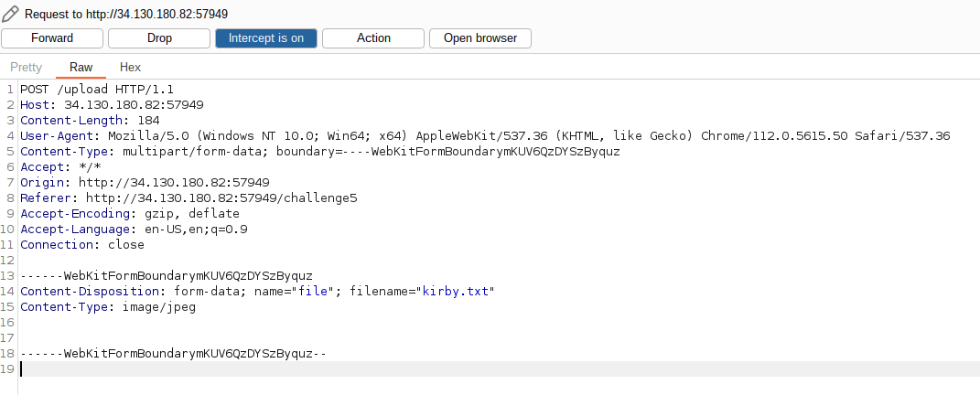Viewport: 980px width, 395px height.
Task: Click the POST /upload request line
Action: pyautogui.click(x=97, y=90)
